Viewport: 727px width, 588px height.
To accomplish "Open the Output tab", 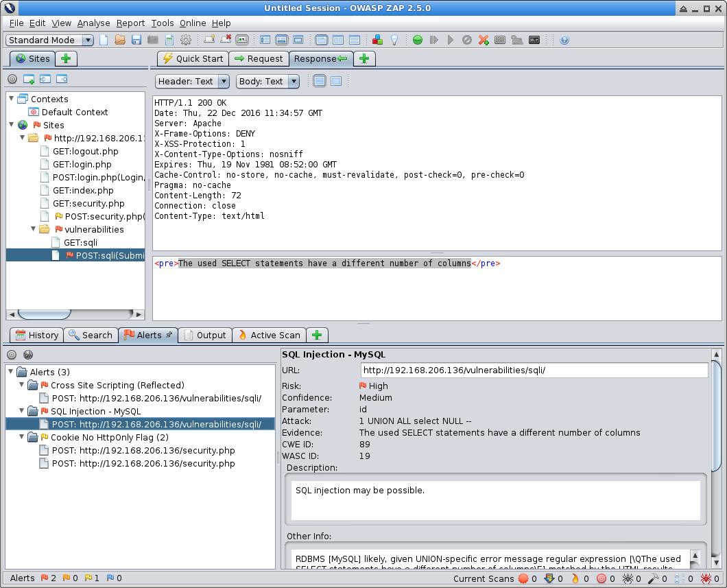I will click(x=205, y=335).
